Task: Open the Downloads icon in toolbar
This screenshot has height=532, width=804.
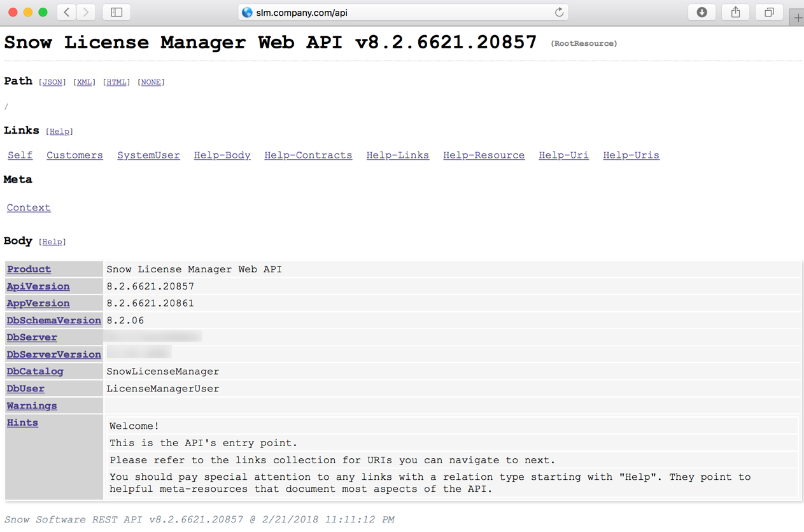Action: (702, 12)
